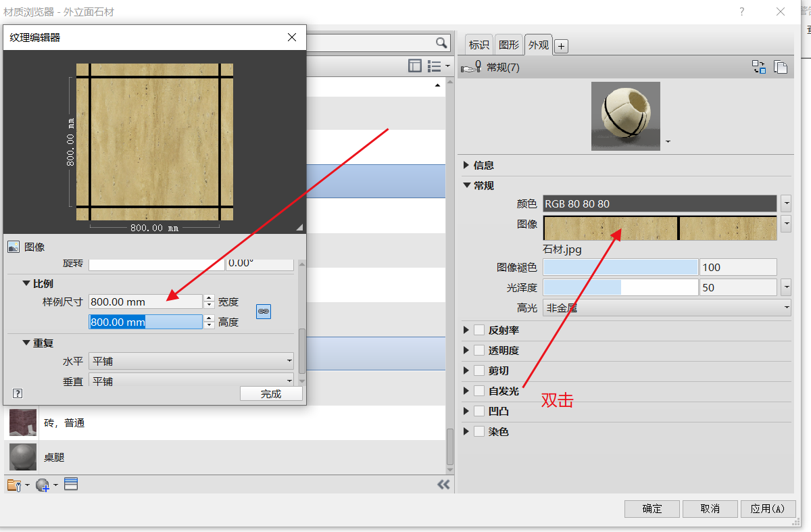Viewport: 811px width, 532px height.
Task: Switch to the 图形 tab
Action: 508,45
